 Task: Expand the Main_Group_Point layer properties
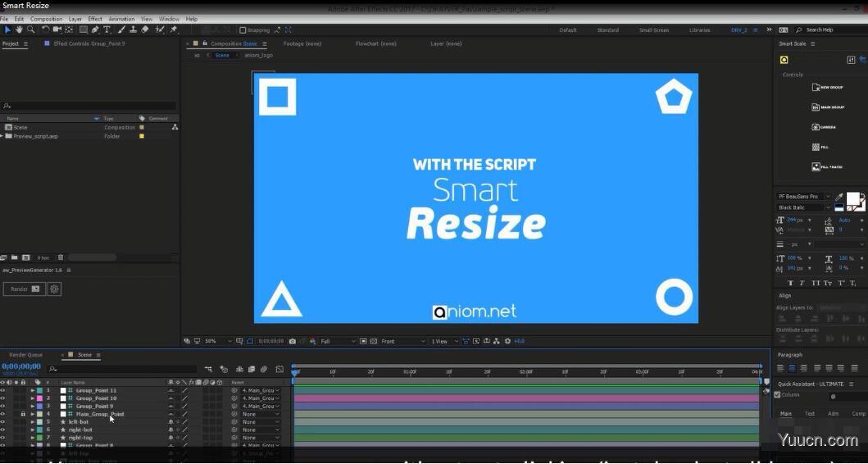tap(32, 414)
